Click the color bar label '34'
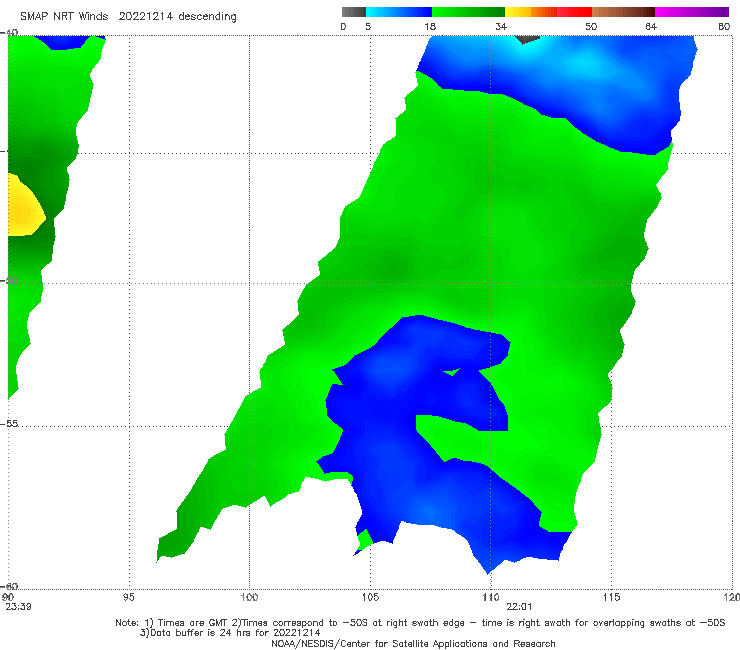This screenshot has height=650, width=740. (x=501, y=27)
